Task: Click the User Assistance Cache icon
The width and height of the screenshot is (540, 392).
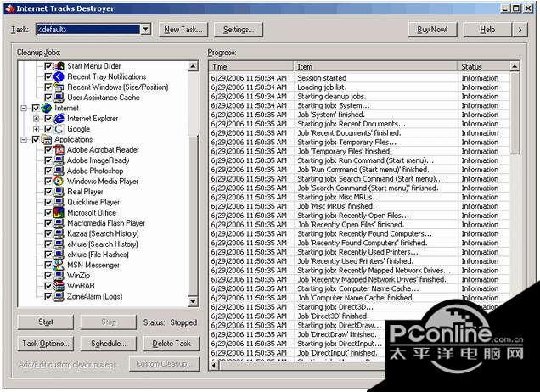Action: click(59, 98)
